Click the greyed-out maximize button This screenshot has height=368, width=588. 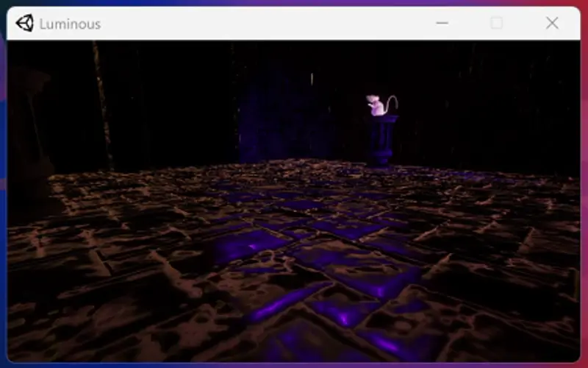tap(497, 24)
